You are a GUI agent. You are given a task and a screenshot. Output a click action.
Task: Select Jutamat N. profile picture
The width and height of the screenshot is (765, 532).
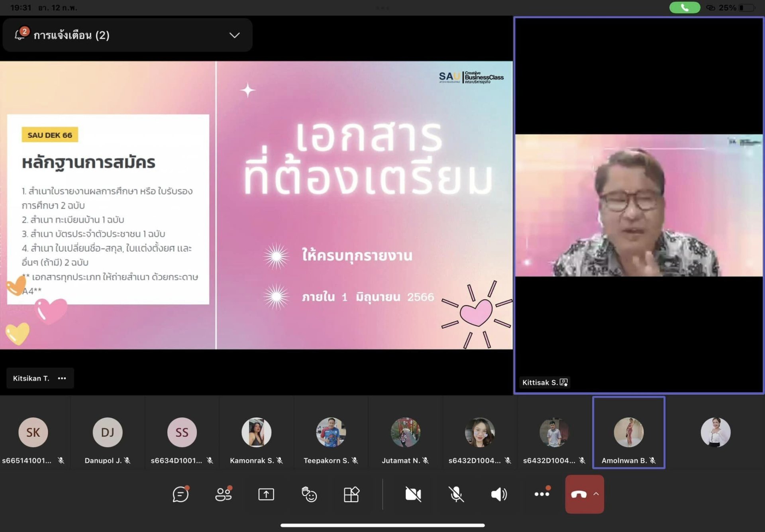[x=406, y=432]
